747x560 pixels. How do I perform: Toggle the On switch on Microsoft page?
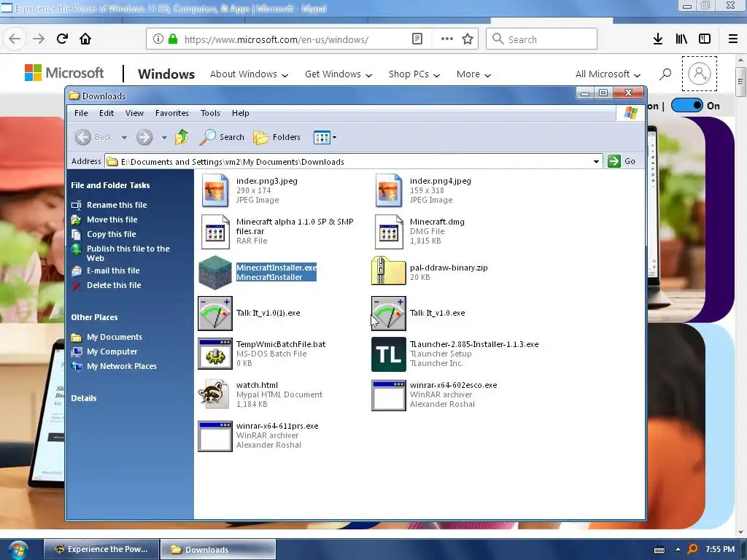[x=686, y=105]
